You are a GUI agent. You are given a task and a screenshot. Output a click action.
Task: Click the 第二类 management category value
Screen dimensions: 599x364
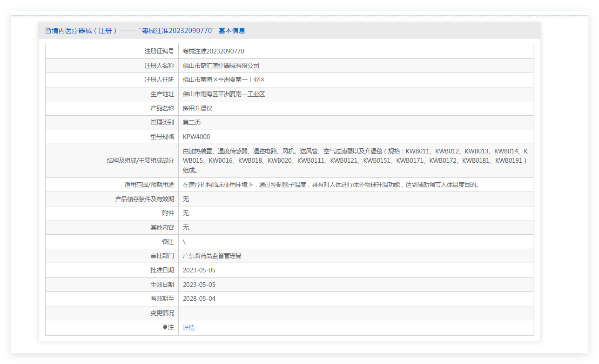pyautogui.click(x=192, y=122)
